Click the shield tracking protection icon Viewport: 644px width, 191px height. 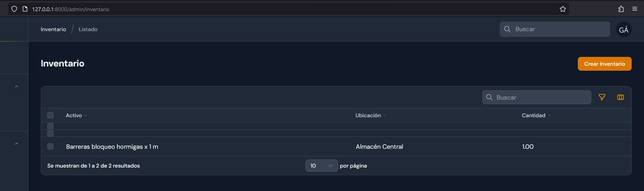point(14,9)
